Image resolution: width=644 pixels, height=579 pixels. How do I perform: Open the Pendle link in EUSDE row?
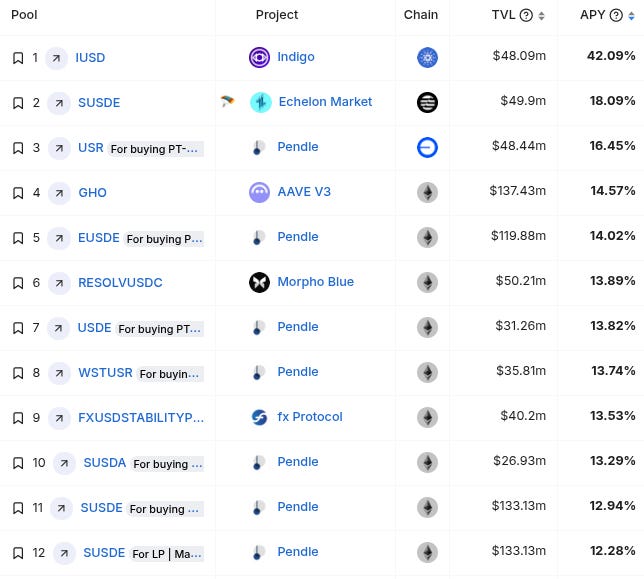[298, 237]
